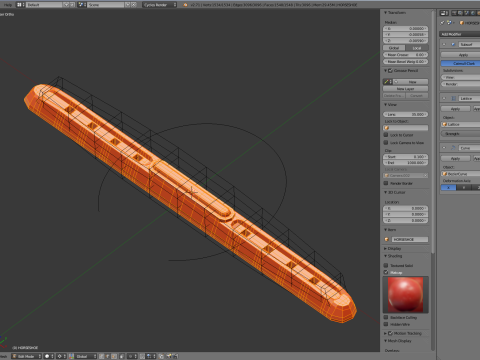The image size is (480, 360).
Task: Click the Blender logo icon in info header
Action: [185, 5]
